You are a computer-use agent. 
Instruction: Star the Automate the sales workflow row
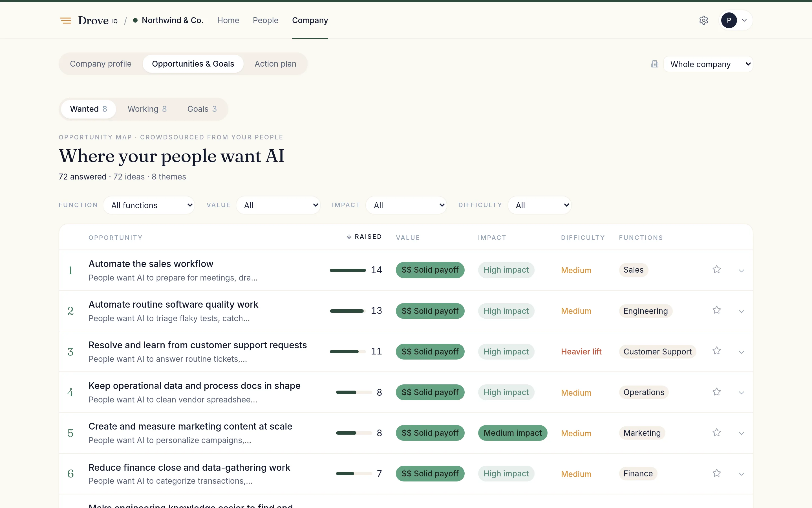click(x=716, y=270)
